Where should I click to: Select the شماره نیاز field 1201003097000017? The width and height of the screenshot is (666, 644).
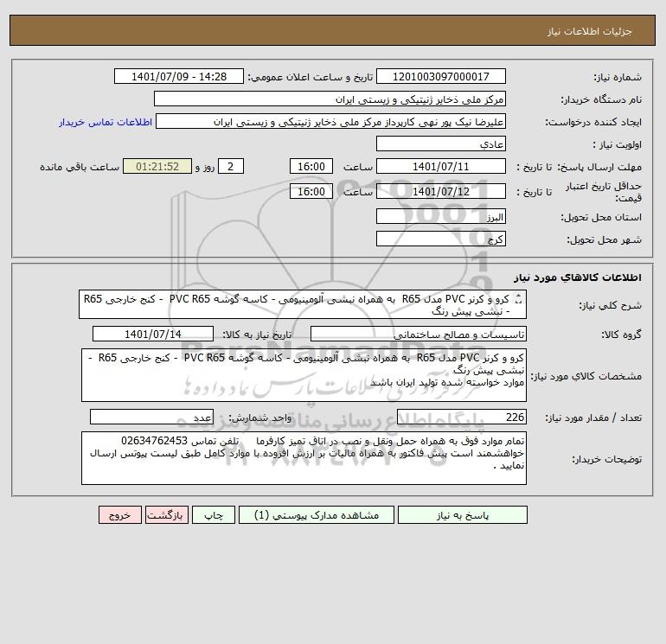[x=441, y=76]
